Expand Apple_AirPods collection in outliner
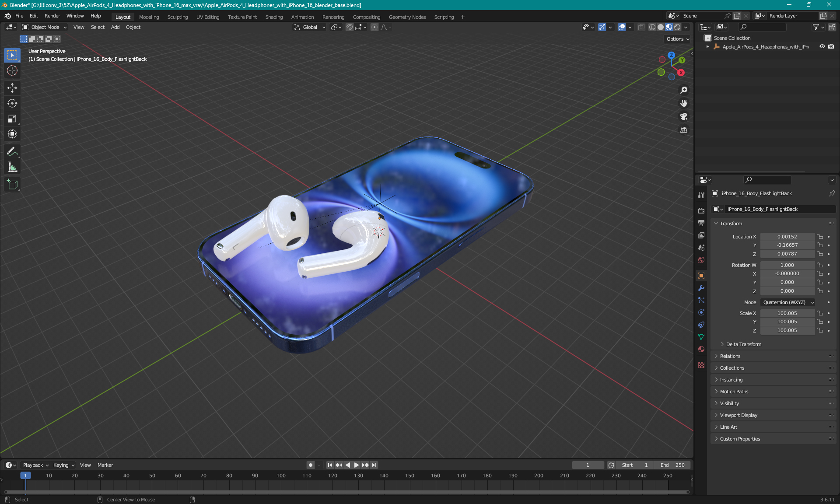840x504 pixels. pyautogui.click(x=708, y=46)
